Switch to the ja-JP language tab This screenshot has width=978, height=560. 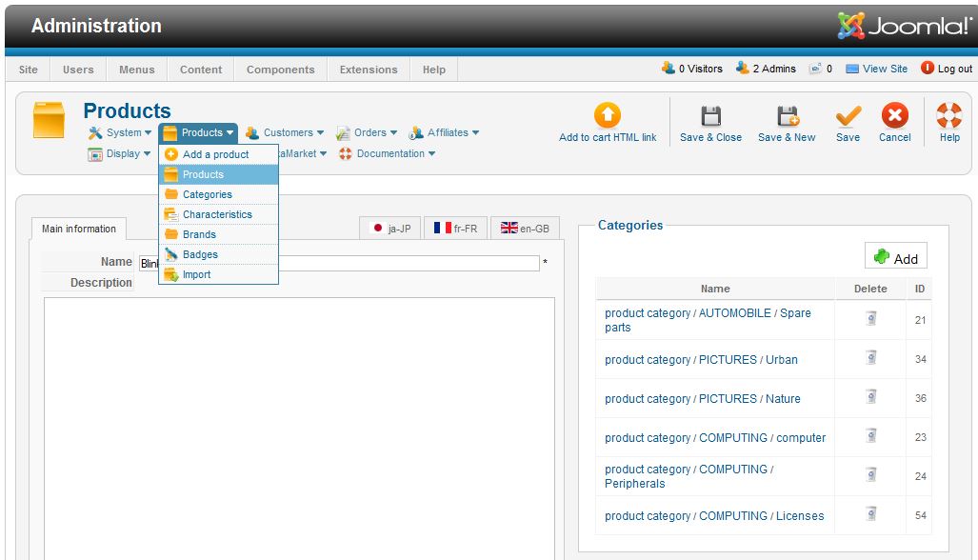pyautogui.click(x=390, y=229)
